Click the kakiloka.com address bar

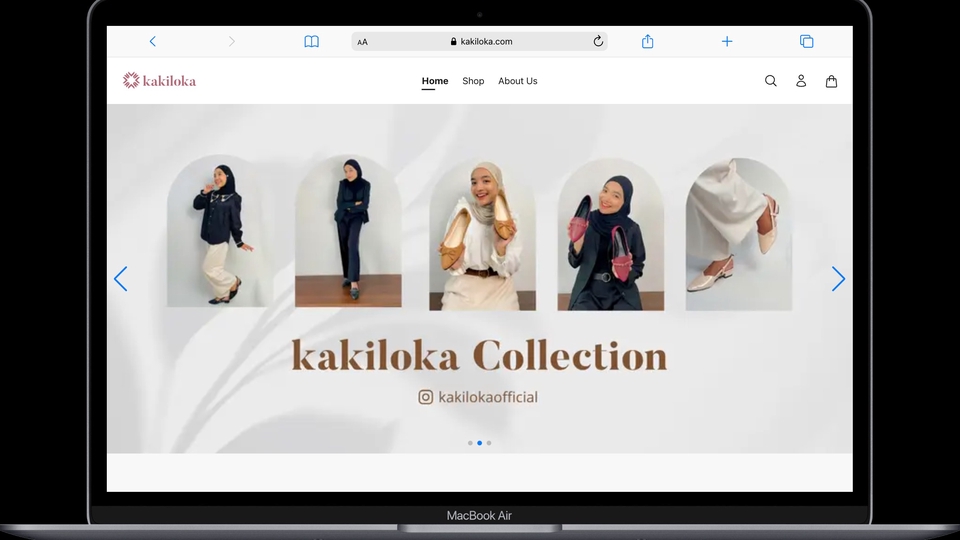click(x=479, y=42)
